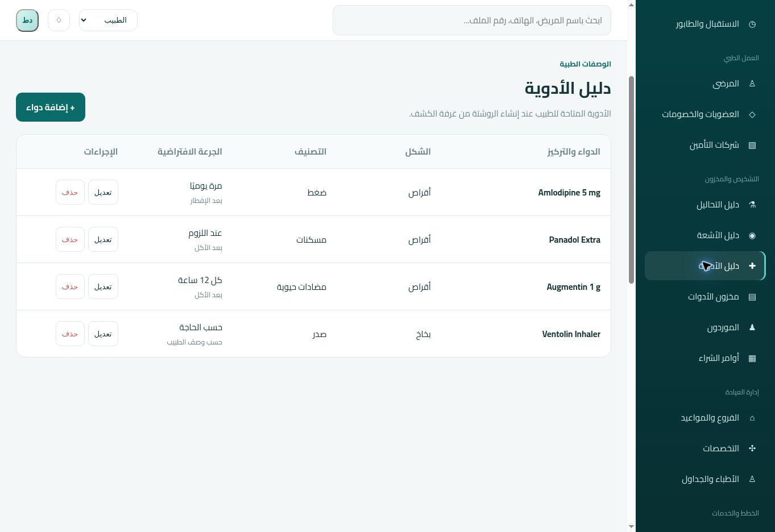Click the icon next to الموردون
775x532 pixels.
752,327
